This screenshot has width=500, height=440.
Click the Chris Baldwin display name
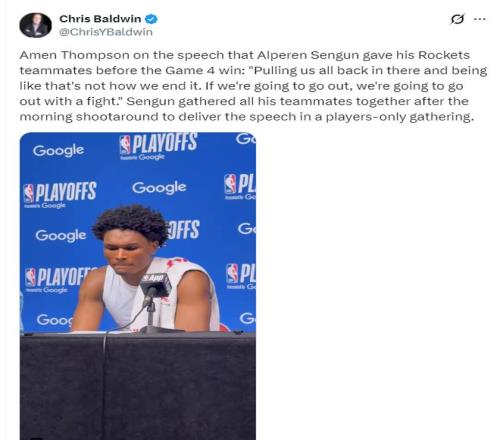[x=100, y=19]
